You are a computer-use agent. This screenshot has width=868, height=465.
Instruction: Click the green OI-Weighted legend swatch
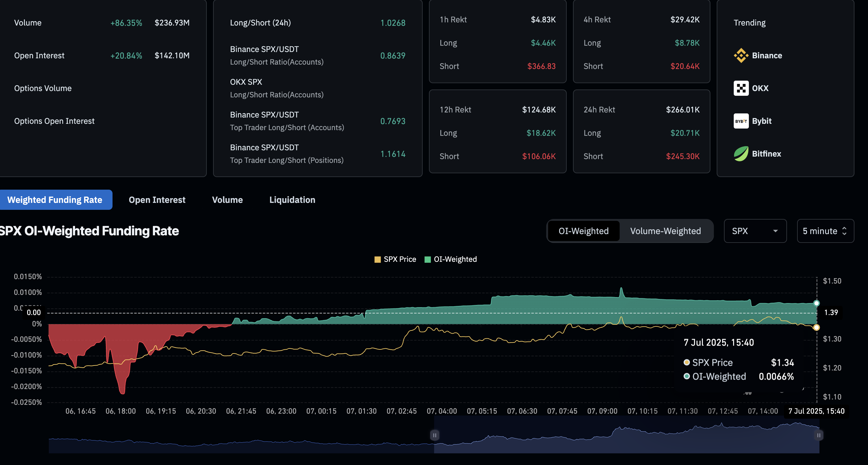coord(428,260)
